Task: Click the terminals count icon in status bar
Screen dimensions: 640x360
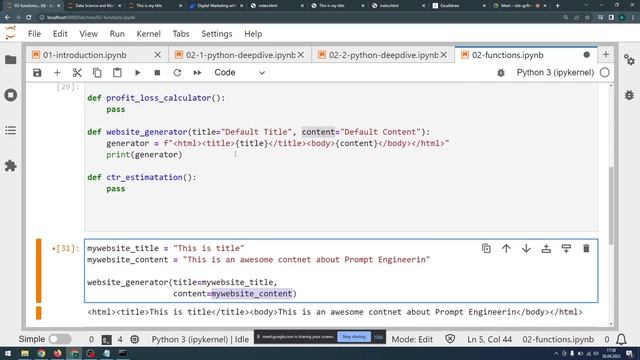Action: 106,340
